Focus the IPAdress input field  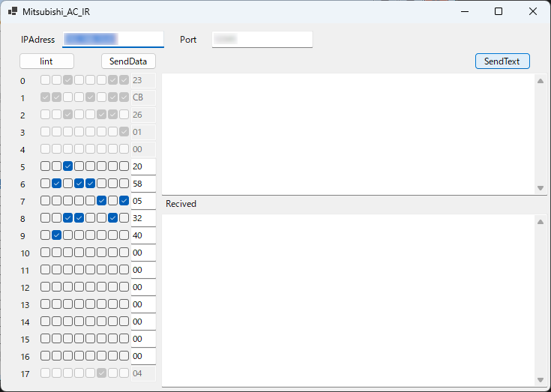pos(113,39)
